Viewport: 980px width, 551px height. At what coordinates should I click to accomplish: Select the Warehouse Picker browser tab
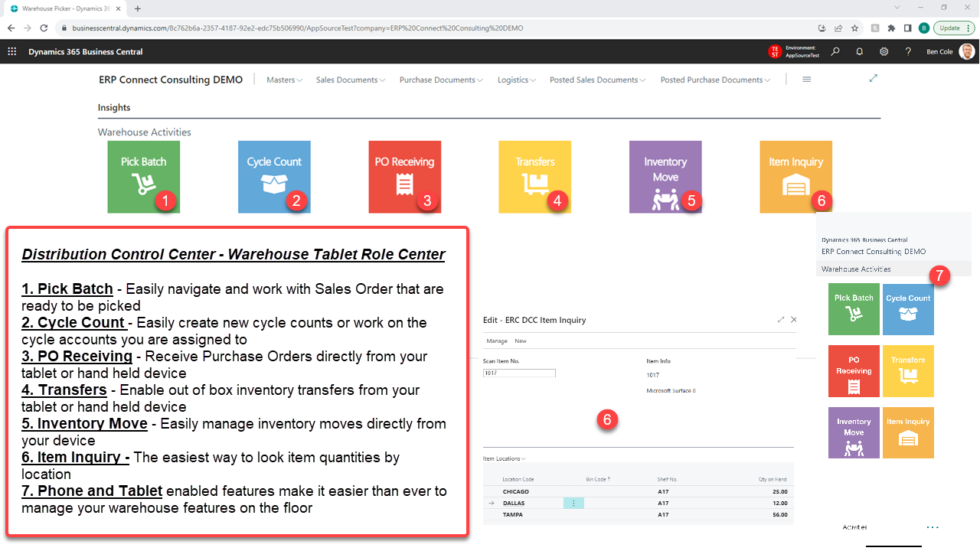pyautogui.click(x=66, y=8)
